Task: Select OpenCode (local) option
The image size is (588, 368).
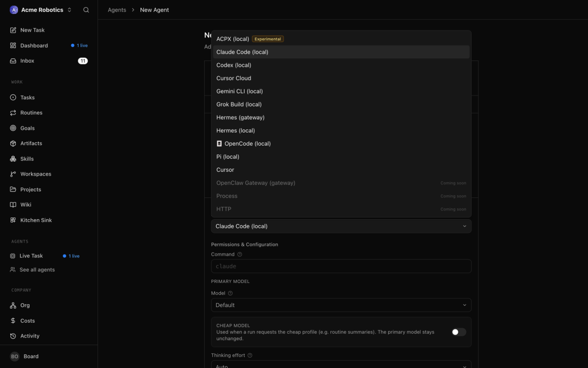Action: tap(341, 143)
